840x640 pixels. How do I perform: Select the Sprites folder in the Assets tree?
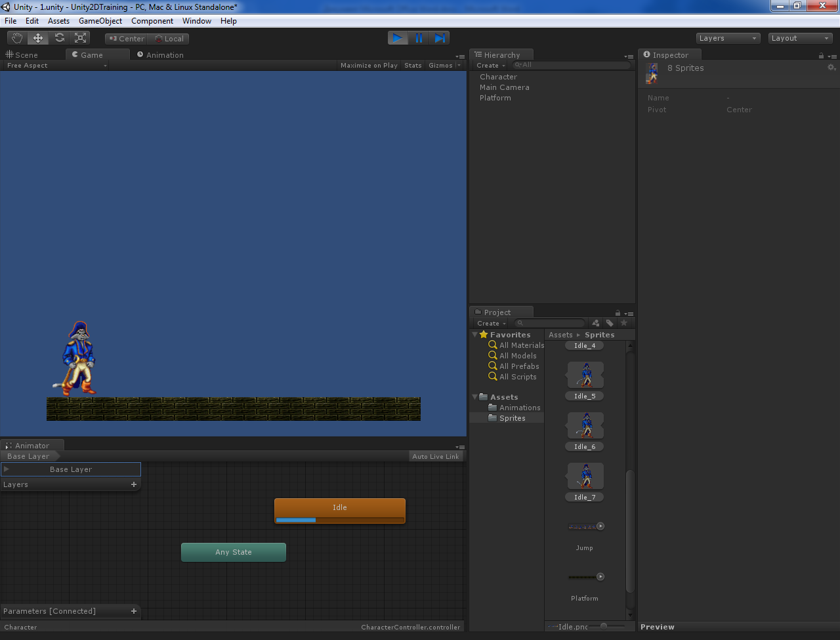(507, 418)
